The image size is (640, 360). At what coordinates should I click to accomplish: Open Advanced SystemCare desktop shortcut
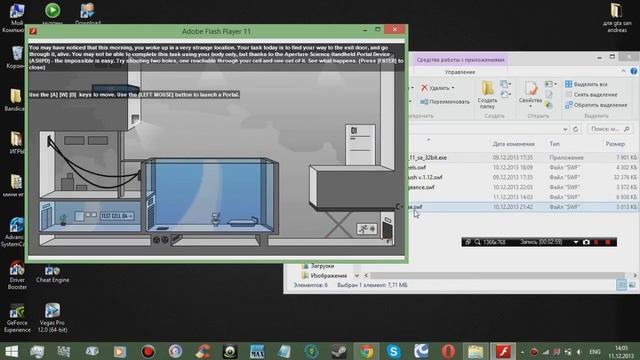tap(16, 232)
